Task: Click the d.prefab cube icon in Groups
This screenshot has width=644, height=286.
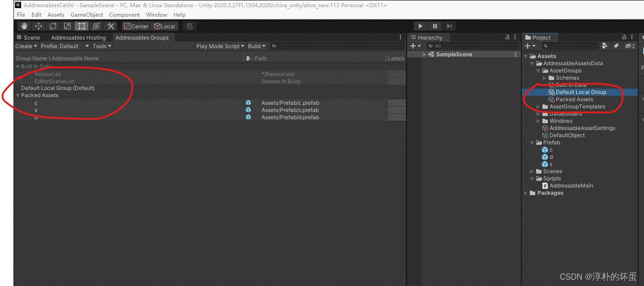Action: click(x=248, y=117)
